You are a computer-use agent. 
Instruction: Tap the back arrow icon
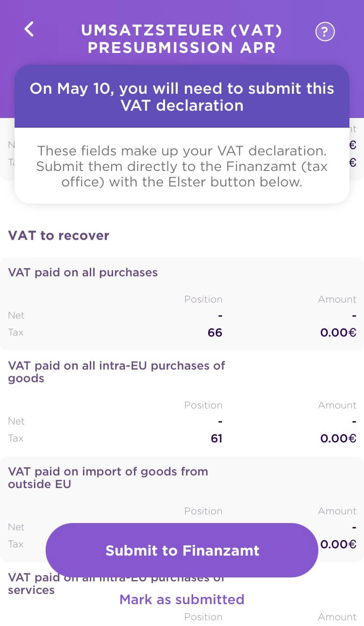30,29
